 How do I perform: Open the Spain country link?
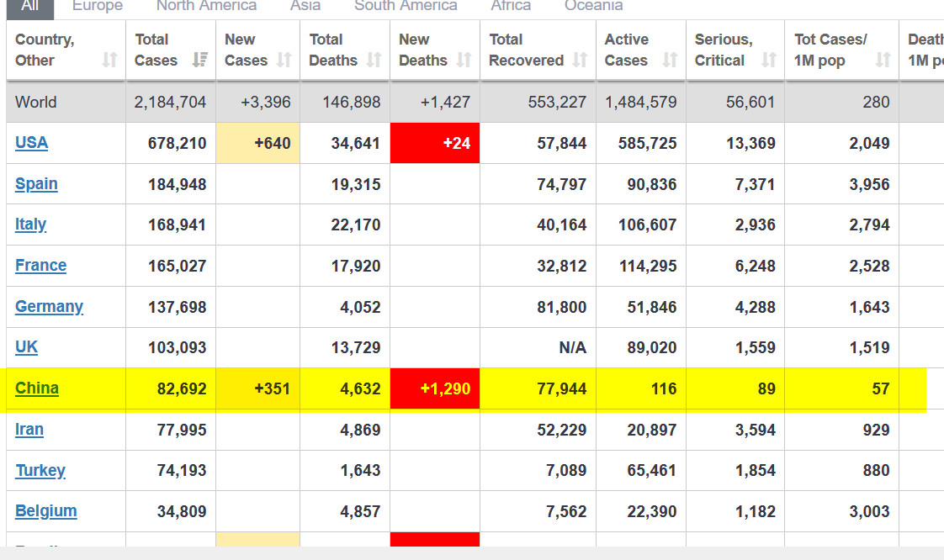[36, 183]
